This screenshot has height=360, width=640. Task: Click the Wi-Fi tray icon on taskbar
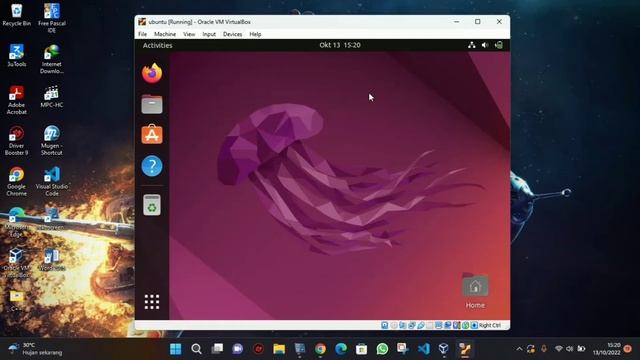point(559,349)
